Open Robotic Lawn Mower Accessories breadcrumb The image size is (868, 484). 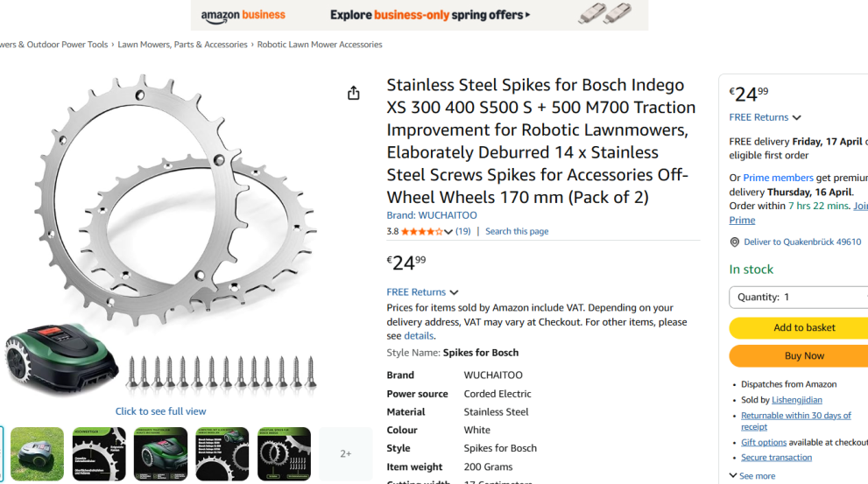[320, 45]
